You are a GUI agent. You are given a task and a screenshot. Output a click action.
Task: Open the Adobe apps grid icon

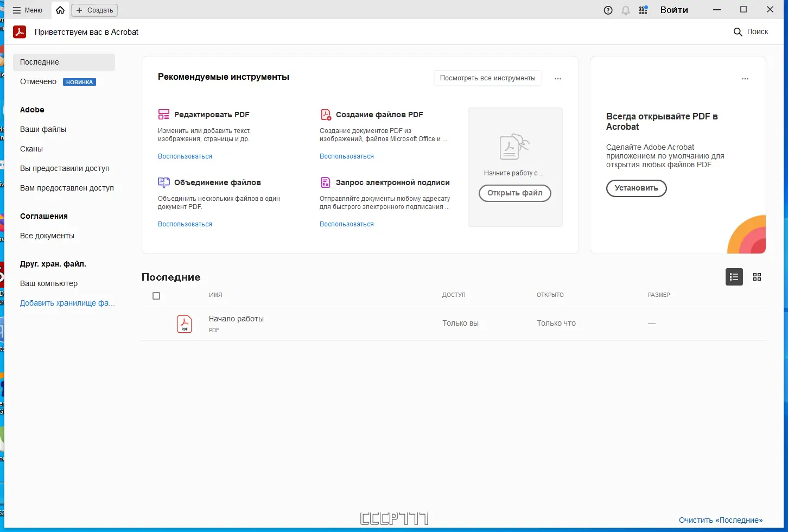[x=643, y=10]
